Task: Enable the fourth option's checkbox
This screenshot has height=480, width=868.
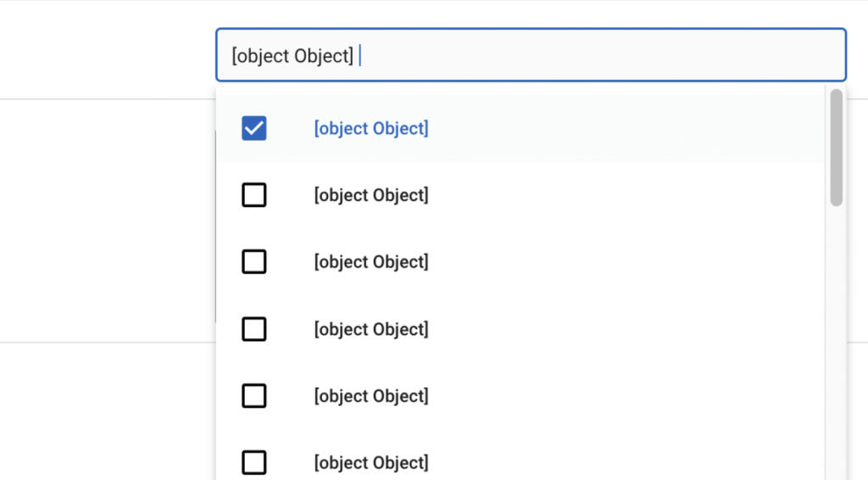Action: (254, 329)
